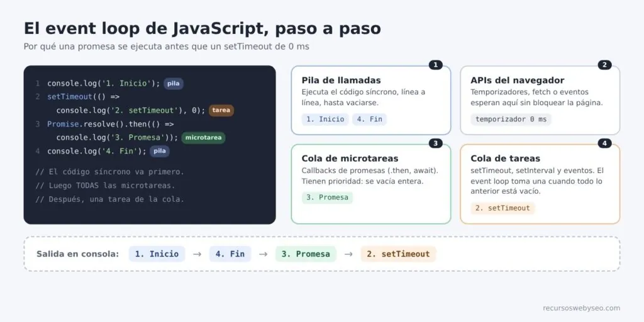Select comment '// El código síncrono va primero.'

[x=110, y=172]
